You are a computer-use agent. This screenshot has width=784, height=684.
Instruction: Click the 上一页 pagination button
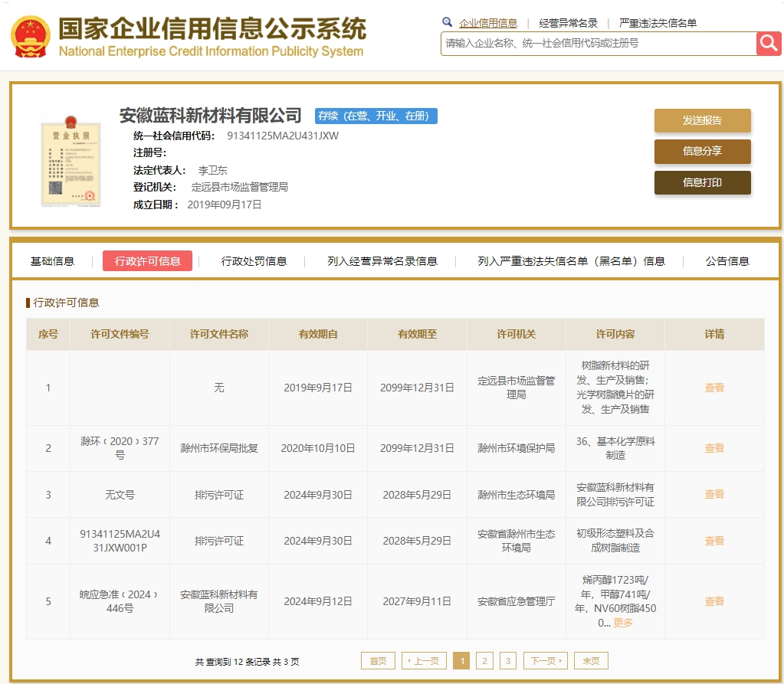(x=423, y=660)
